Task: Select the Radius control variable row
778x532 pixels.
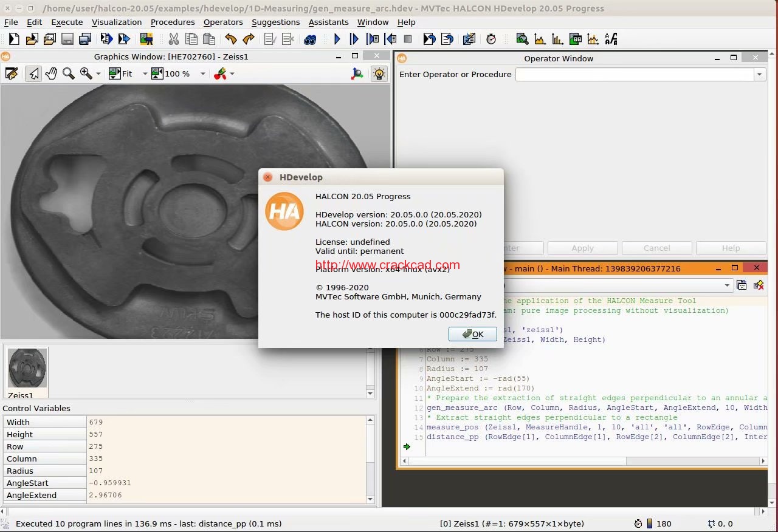Action: pos(185,471)
